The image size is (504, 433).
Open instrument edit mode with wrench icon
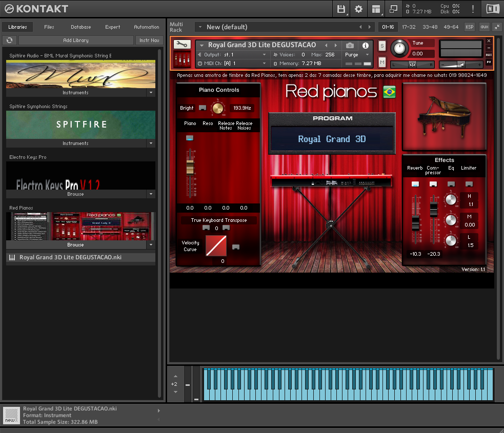point(182,45)
